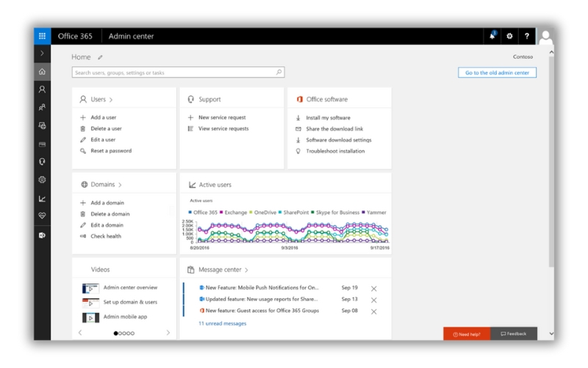Open Groups icon in sidebar
The width and height of the screenshot is (588, 368).
click(x=42, y=107)
